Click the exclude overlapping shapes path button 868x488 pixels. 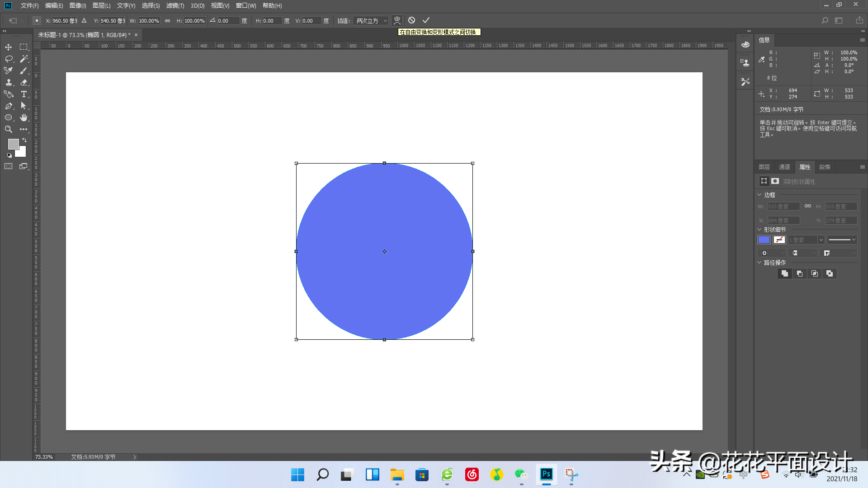830,273
